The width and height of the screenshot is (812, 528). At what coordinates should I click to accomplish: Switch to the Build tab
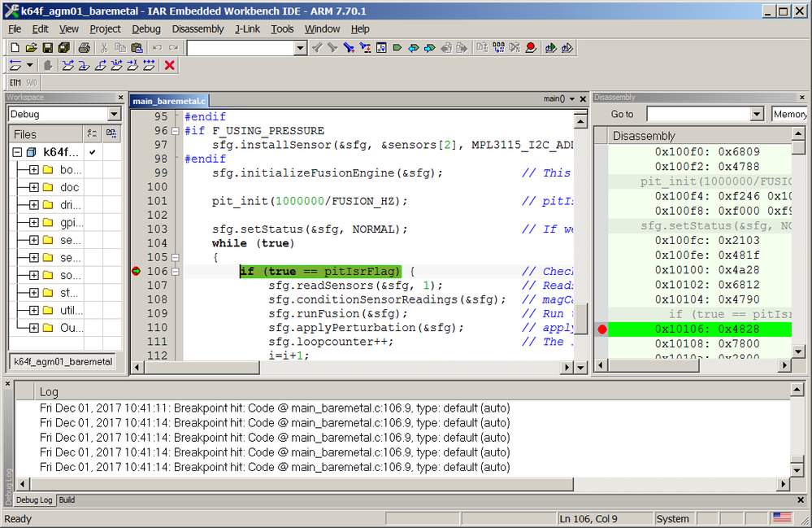point(67,500)
